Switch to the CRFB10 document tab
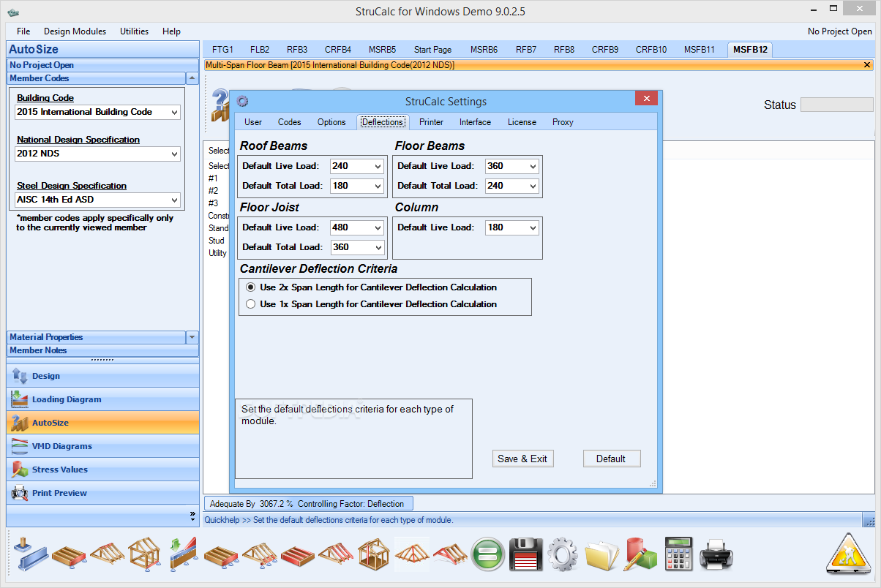This screenshot has height=588, width=881. (651, 50)
